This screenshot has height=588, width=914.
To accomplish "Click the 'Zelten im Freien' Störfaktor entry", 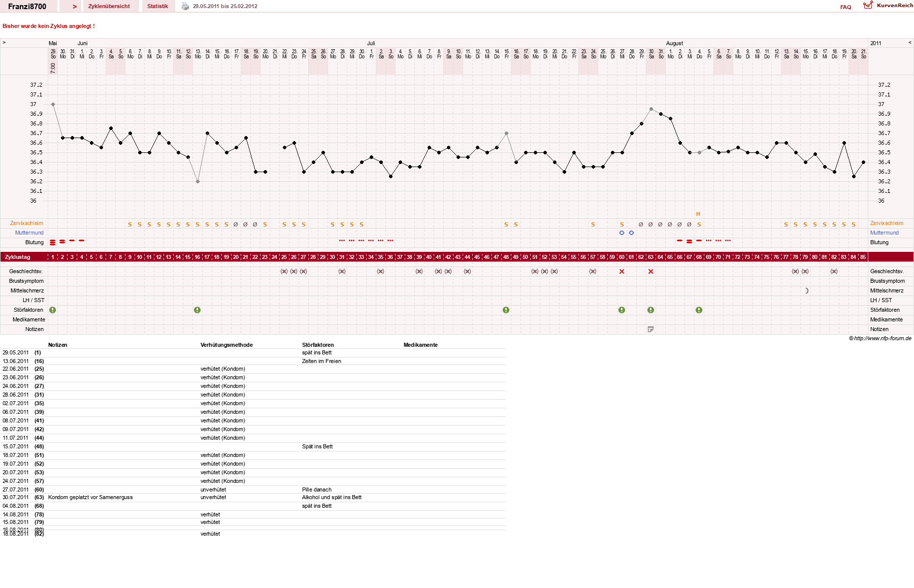I will pos(321,361).
